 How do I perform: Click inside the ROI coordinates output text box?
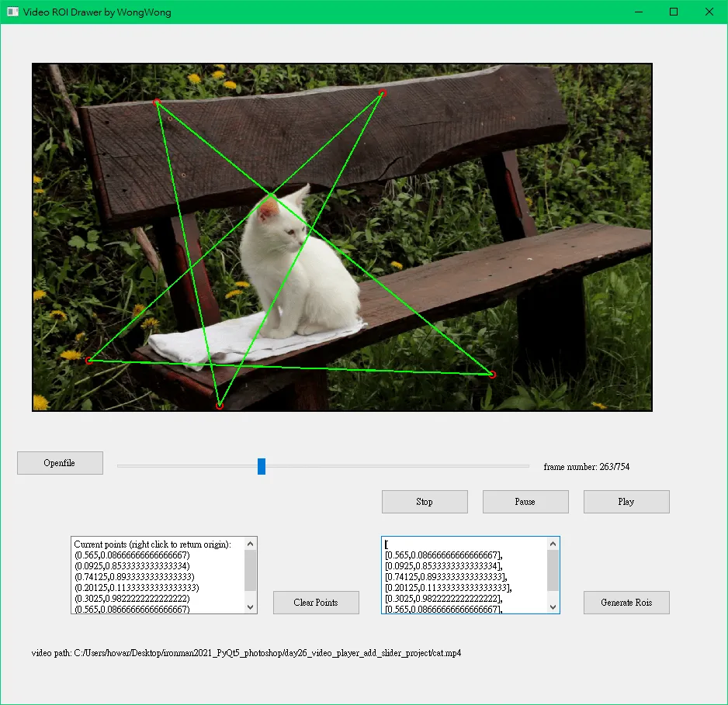pos(464,575)
